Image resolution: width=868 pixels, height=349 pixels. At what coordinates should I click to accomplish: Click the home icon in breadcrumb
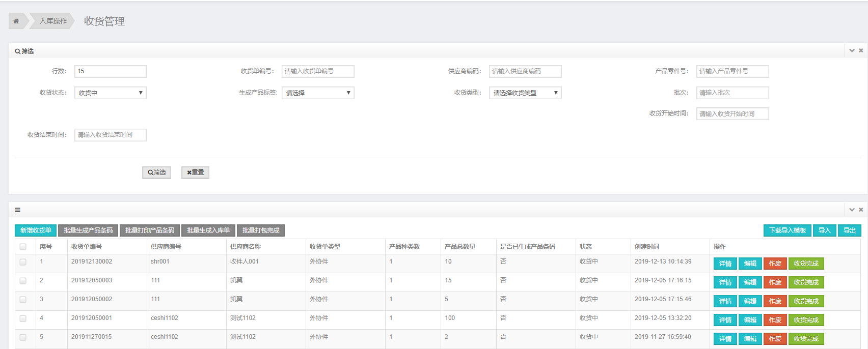pos(16,21)
